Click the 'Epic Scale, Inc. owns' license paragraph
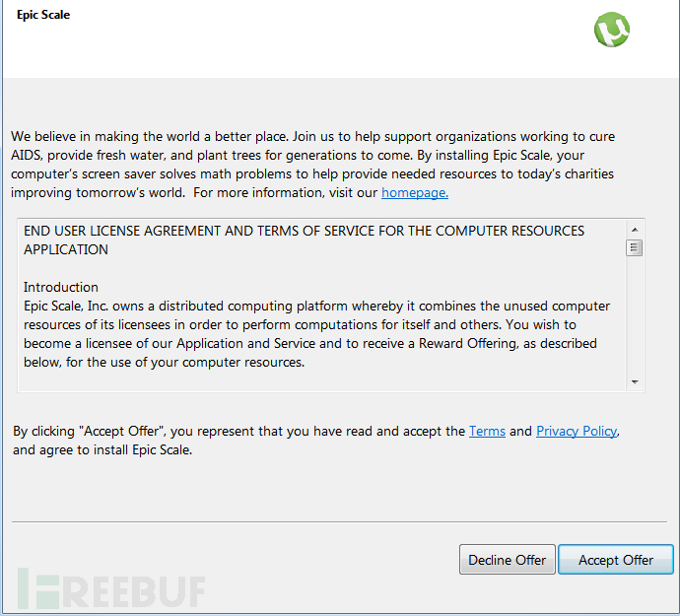This screenshot has height=616, width=680. tap(315, 334)
